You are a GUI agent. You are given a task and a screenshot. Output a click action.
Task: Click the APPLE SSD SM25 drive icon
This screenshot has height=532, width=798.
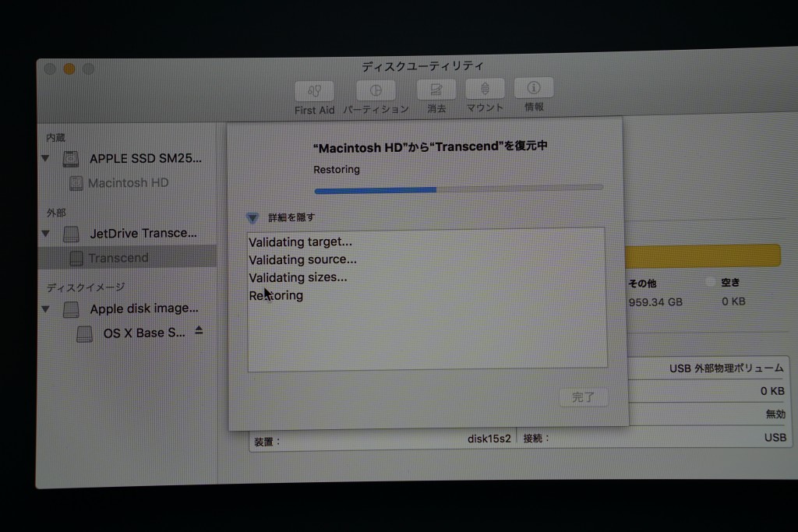pyautogui.click(x=71, y=159)
